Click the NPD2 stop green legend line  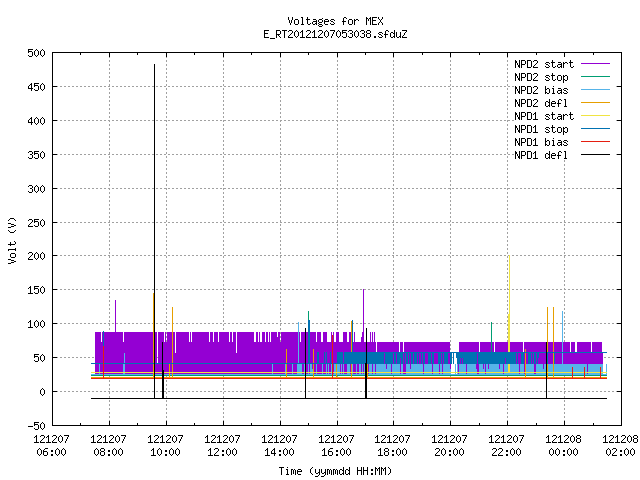point(595,76)
